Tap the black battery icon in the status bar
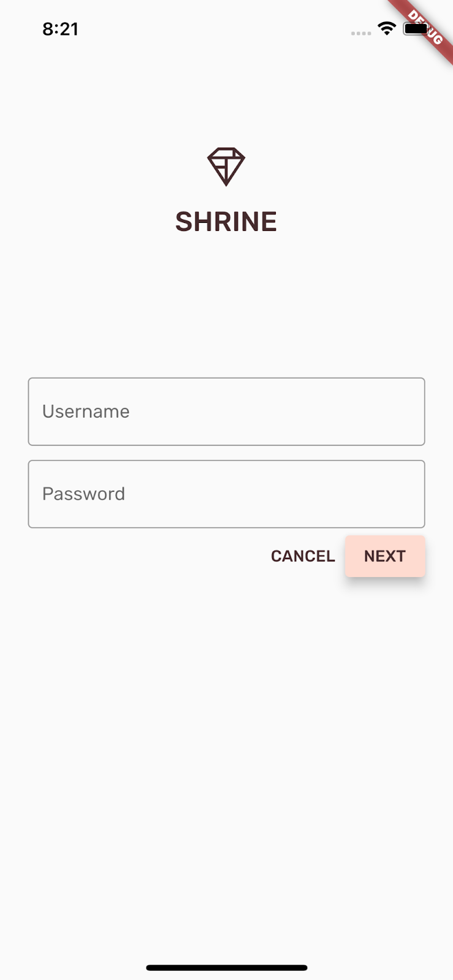Viewport: 453px width, 980px height. click(416, 29)
